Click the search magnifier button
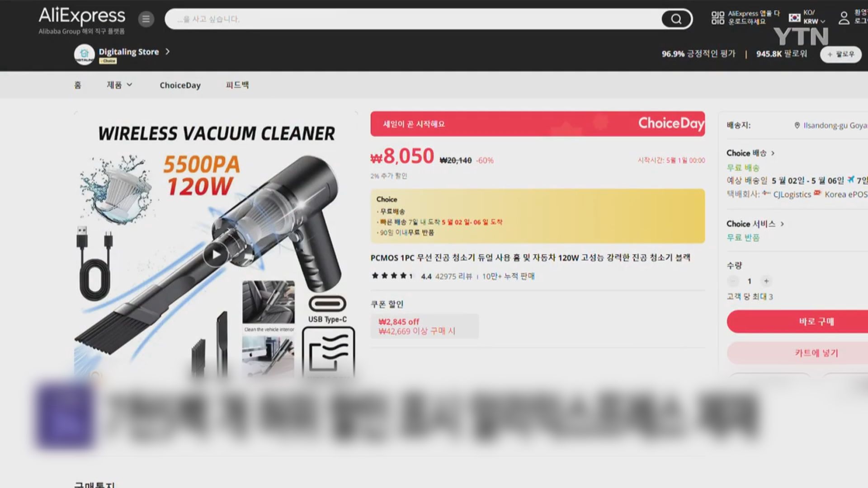 [676, 19]
